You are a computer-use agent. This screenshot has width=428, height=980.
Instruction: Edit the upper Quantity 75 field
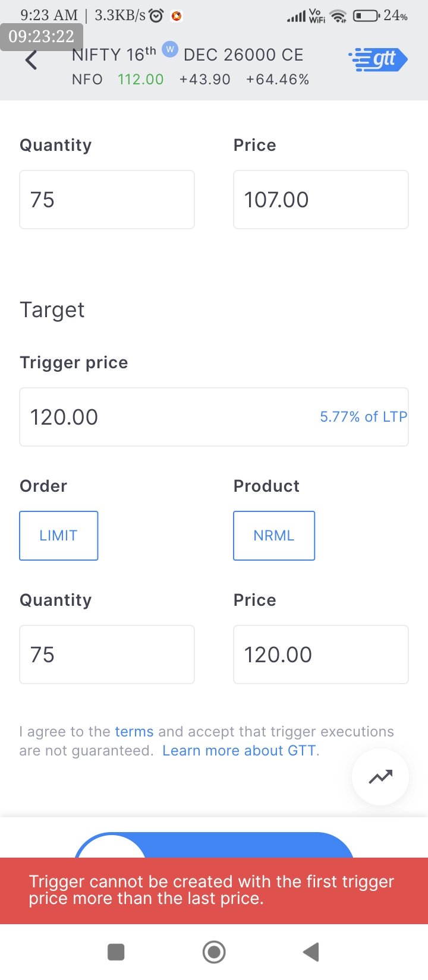pyautogui.click(x=107, y=200)
